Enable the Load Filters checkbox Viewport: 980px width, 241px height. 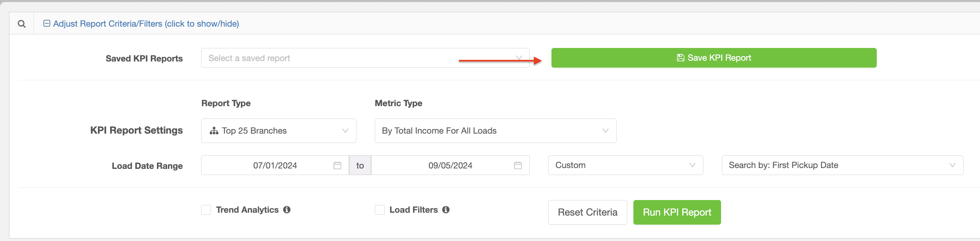pyautogui.click(x=380, y=210)
